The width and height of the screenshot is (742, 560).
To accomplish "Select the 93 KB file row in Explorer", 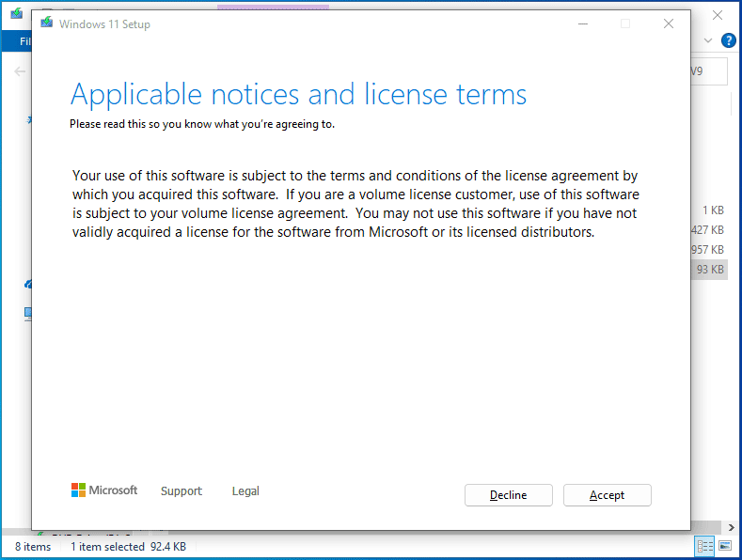I will point(709,270).
